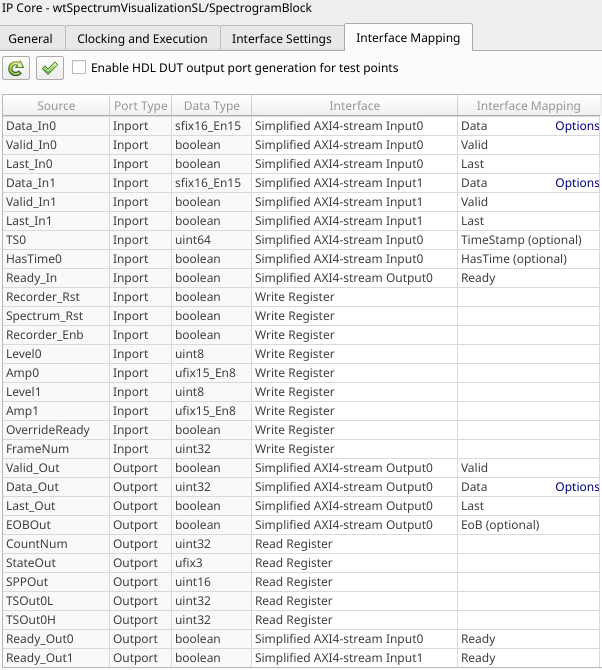Switch to the General tab
Image resolution: width=602 pixels, height=670 pixels.
(31, 38)
